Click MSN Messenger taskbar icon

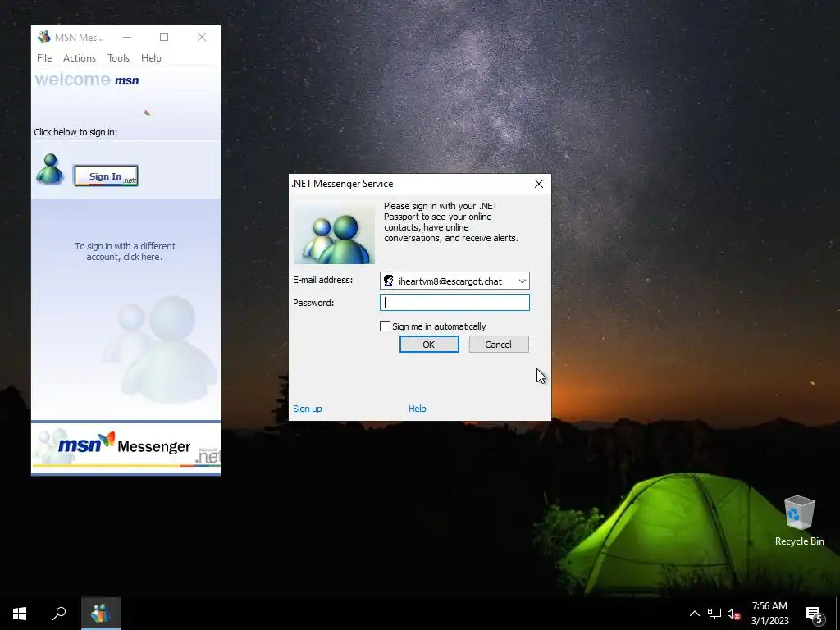tap(101, 614)
